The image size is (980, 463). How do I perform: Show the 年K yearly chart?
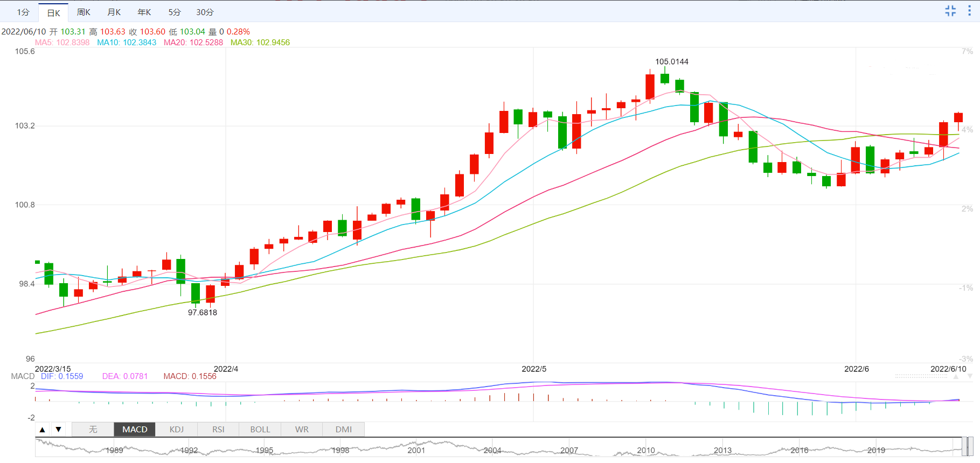coord(144,12)
